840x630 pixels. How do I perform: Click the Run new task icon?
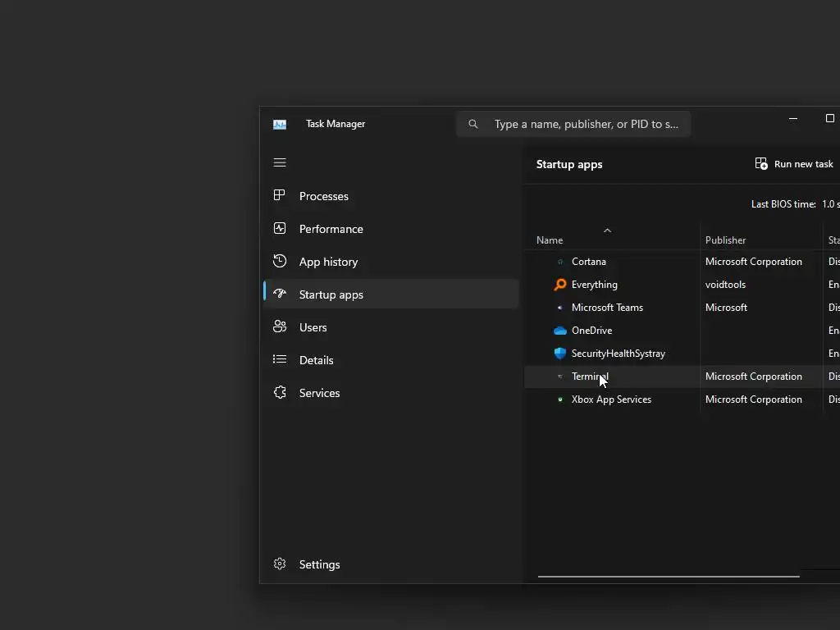761,164
